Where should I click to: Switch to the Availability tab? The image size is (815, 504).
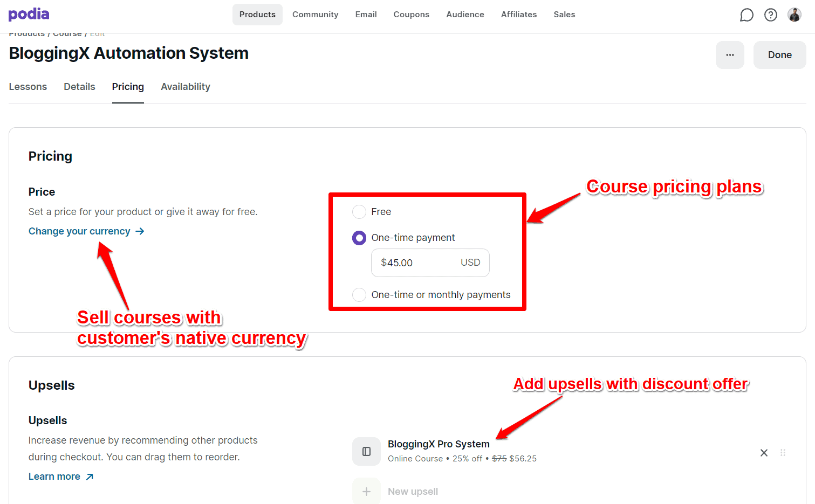coord(185,87)
